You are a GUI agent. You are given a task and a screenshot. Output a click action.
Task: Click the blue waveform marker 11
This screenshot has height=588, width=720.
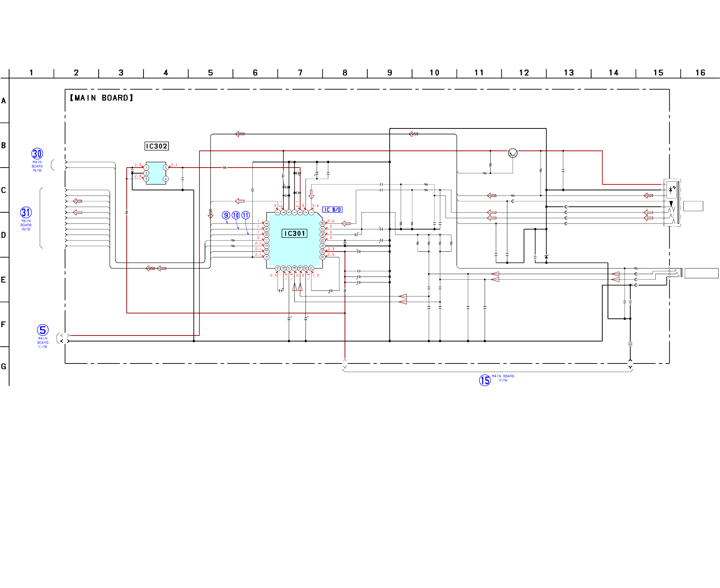coord(246,215)
